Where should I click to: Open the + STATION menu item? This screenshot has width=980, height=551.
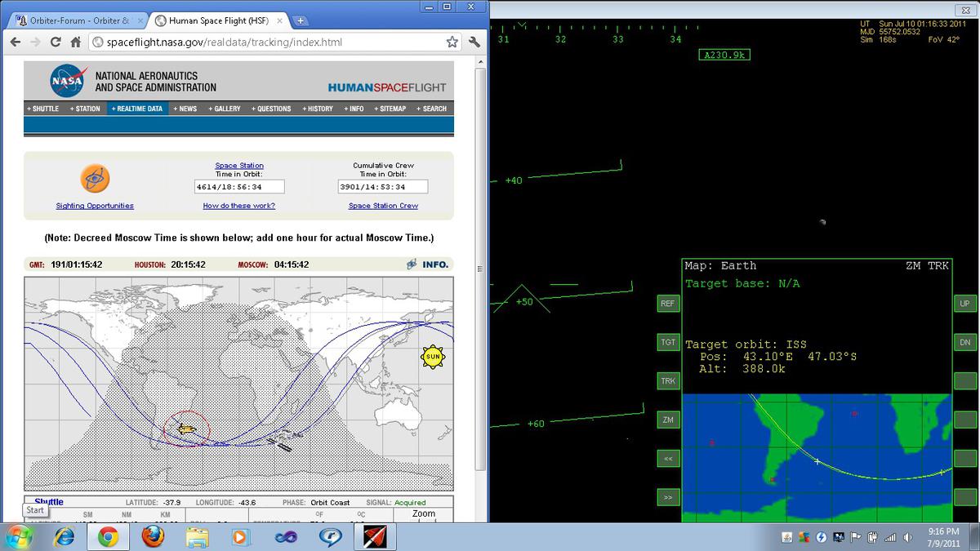point(85,109)
